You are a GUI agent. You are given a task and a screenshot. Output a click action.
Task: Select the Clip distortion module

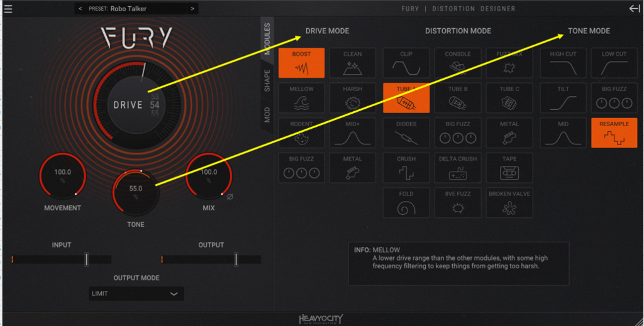click(406, 63)
